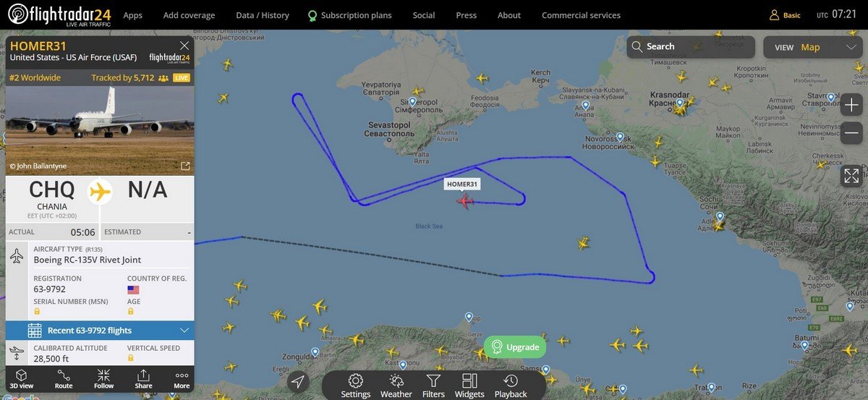The image size is (868, 400).
Task: Expand Recent 63-9792 flights
Action: point(100,331)
